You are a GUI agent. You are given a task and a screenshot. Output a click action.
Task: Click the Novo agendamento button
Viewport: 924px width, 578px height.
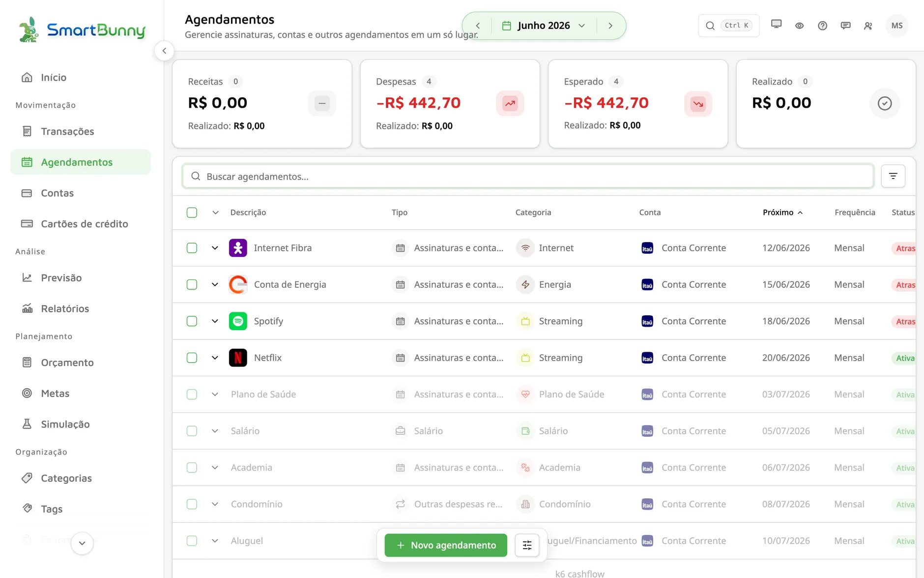click(x=446, y=545)
